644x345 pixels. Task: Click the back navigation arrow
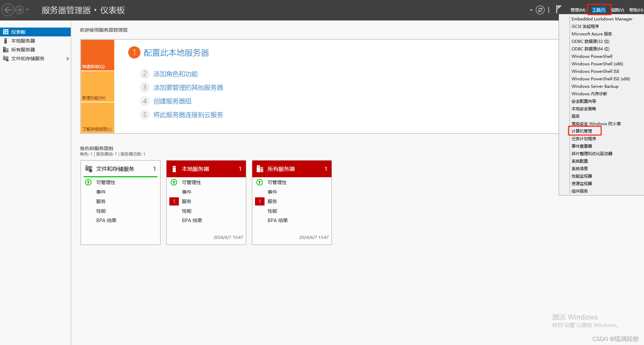tap(8, 10)
